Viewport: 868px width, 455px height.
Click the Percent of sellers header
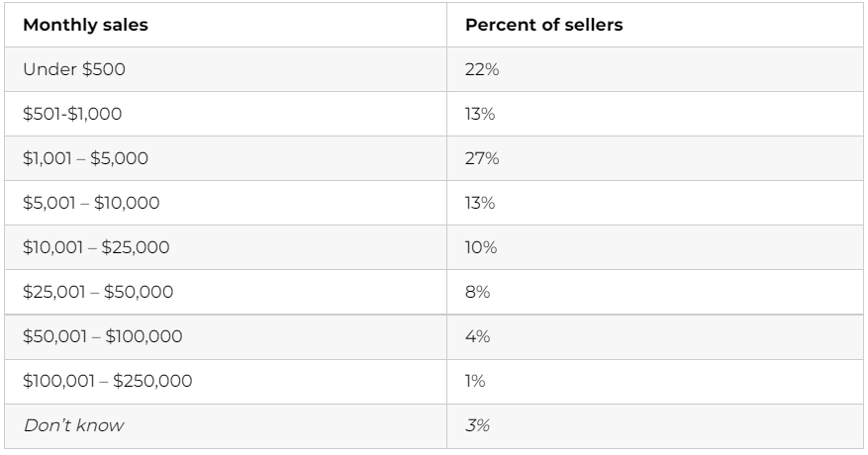[543, 26]
